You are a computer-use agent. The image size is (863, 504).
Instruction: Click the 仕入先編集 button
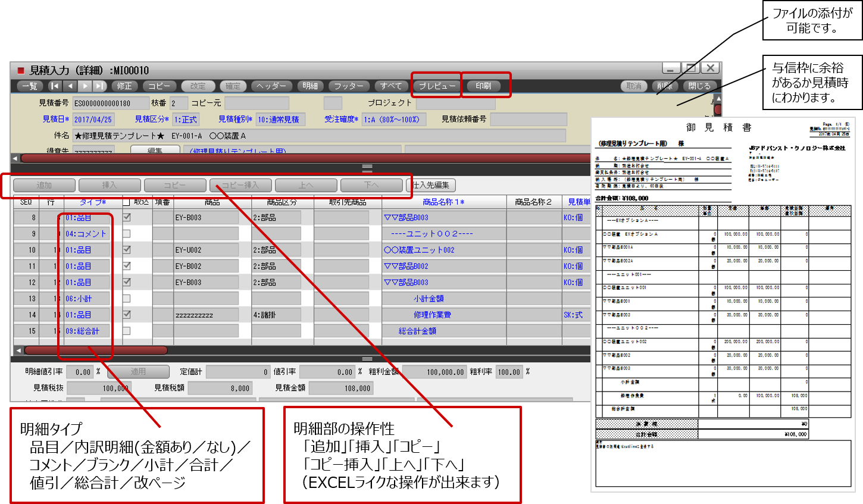tap(431, 186)
